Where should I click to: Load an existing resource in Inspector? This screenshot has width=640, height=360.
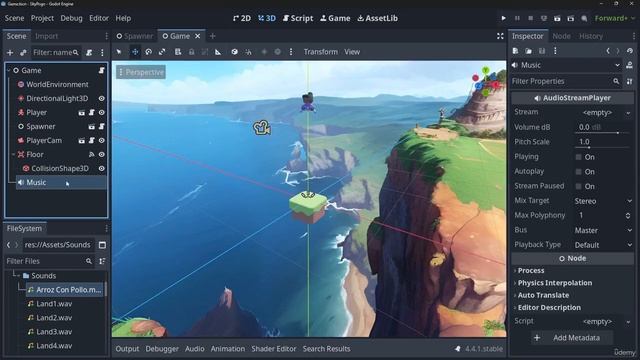point(529,51)
